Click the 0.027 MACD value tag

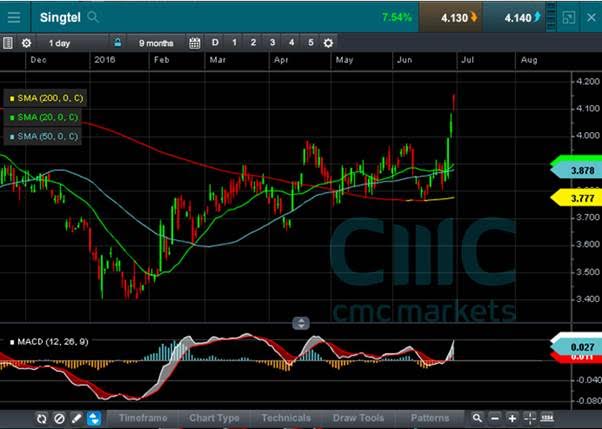579,347
